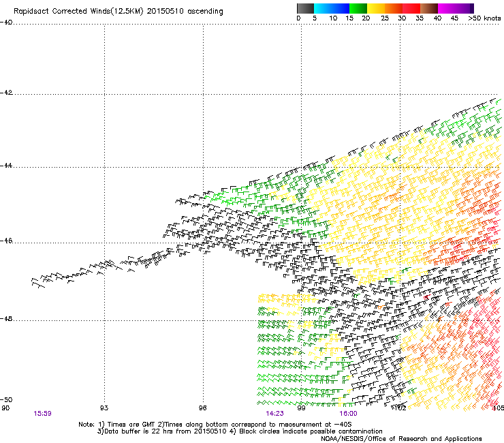Click the '-42' latitude axis label
The width and height of the screenshot is (504, 443).
pyautogui.click(x=6, y=93)
